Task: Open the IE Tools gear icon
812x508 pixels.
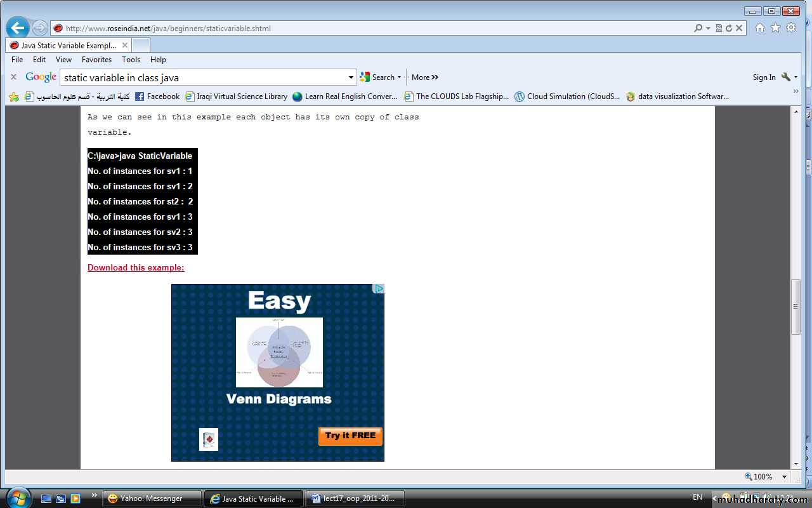Action: (x=791, y=28)
